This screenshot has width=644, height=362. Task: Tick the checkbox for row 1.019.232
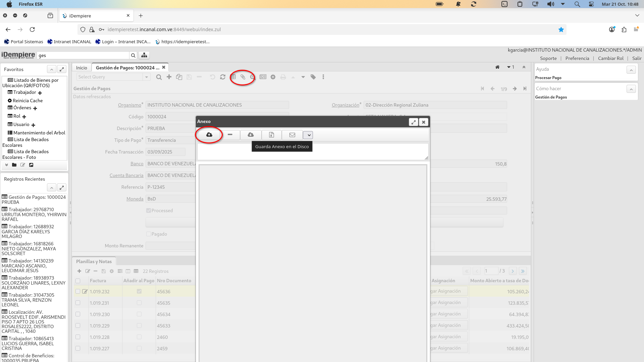pos(78,292)
